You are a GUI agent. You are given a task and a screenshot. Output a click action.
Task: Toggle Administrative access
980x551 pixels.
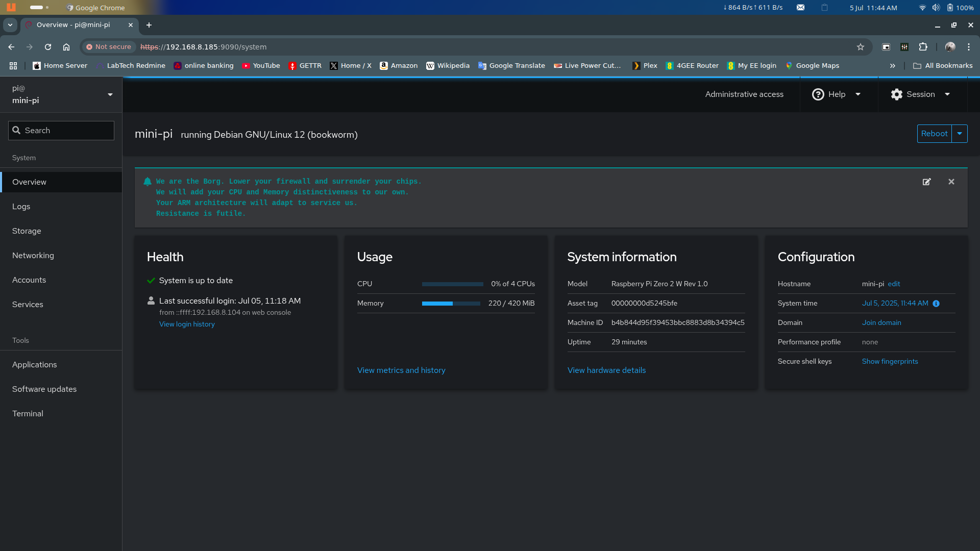[744, 94]
